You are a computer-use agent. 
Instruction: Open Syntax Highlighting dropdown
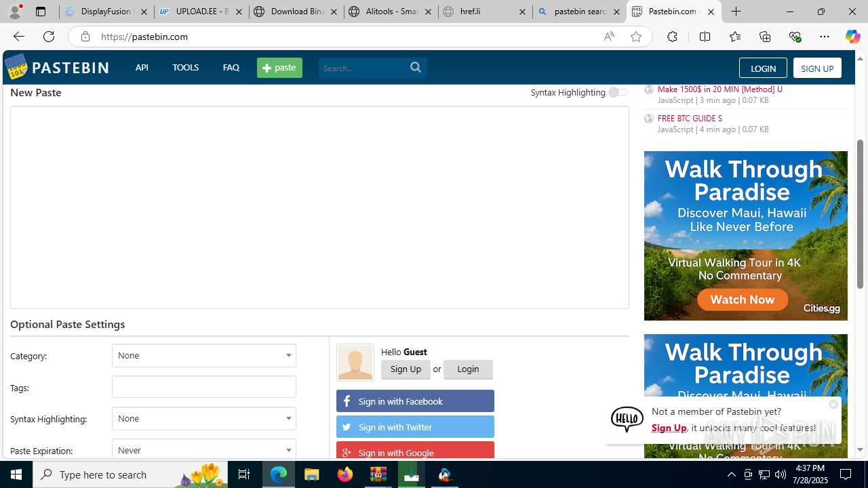[204, 418]
